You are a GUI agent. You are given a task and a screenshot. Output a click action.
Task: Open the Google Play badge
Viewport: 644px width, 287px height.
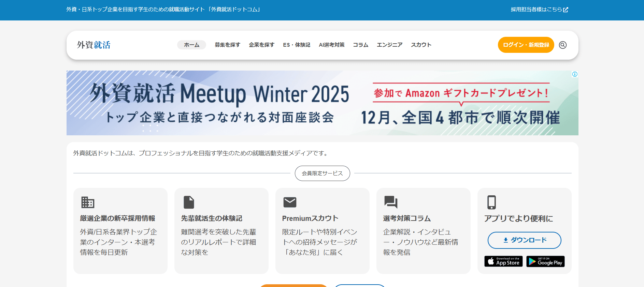545,261
